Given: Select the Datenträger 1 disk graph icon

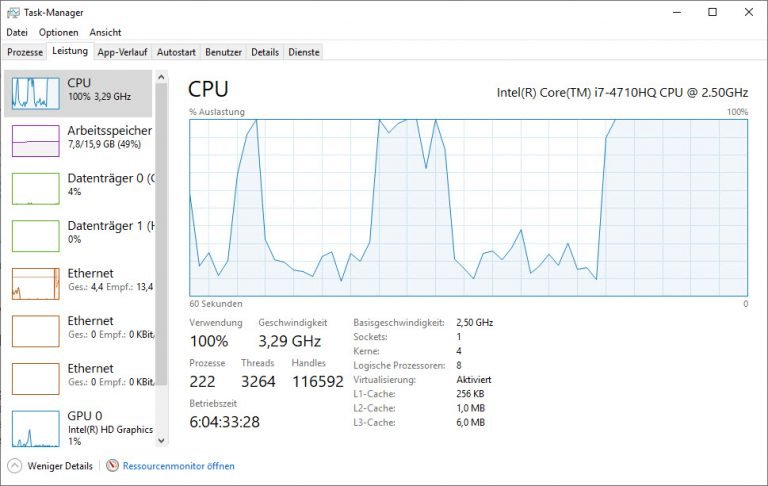Looking at the screenshot, I should [35, 235].
